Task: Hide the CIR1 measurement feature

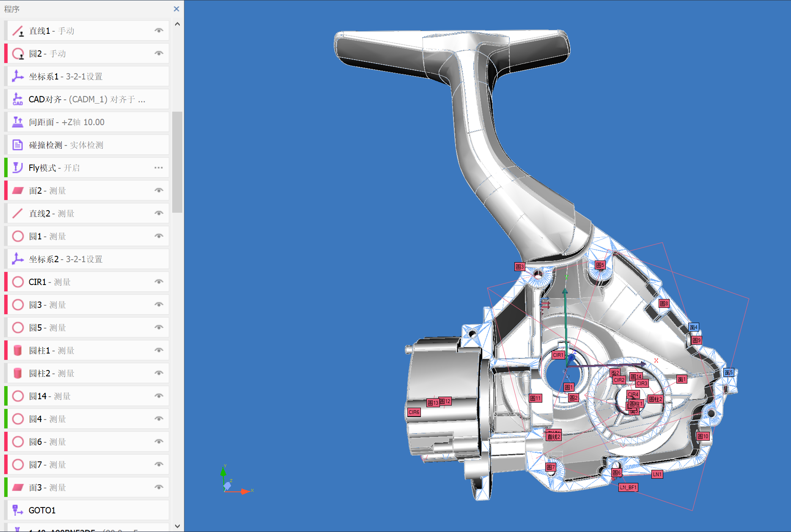Action: coord(159,282)
